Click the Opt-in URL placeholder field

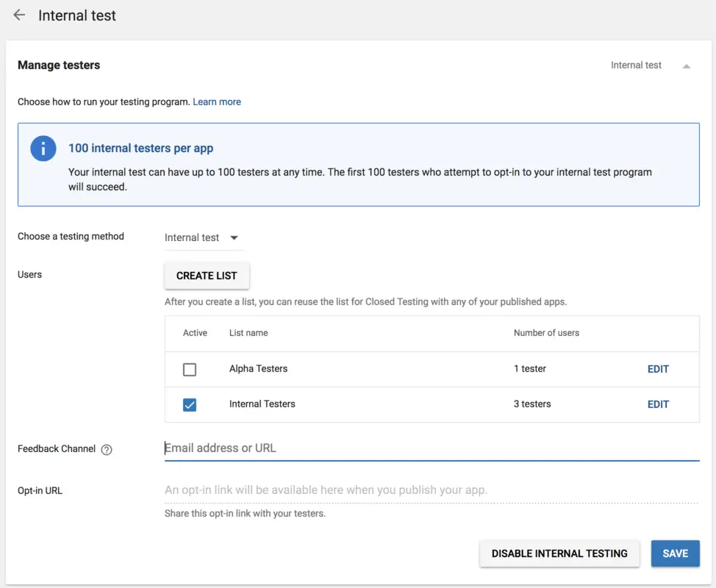pyautogui.click(x=431, y=490)
